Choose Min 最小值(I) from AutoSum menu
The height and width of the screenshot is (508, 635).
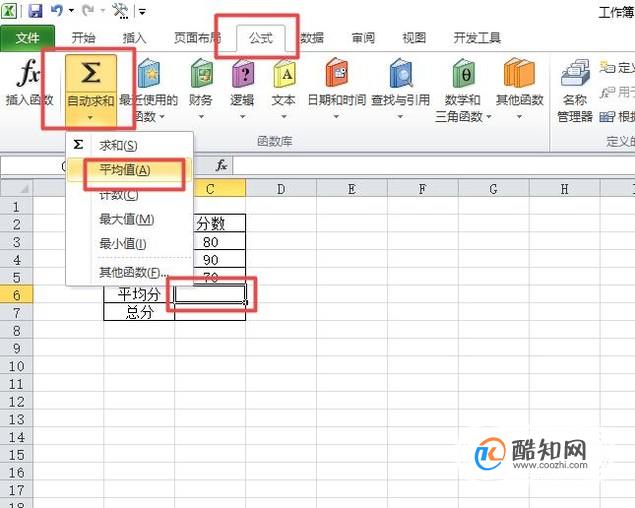point(130,244)
